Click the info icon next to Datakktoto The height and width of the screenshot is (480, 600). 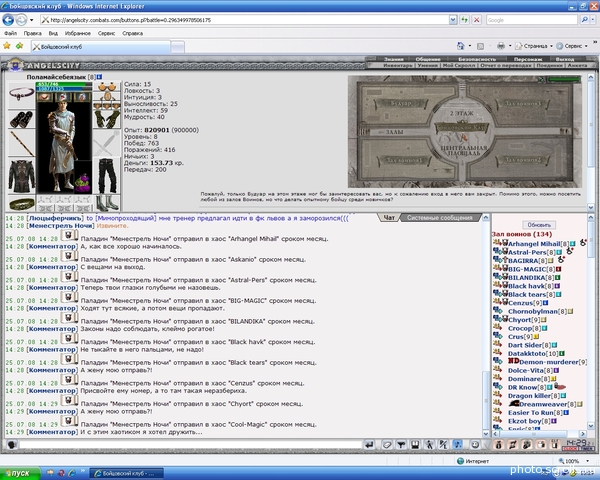[562, 354]
